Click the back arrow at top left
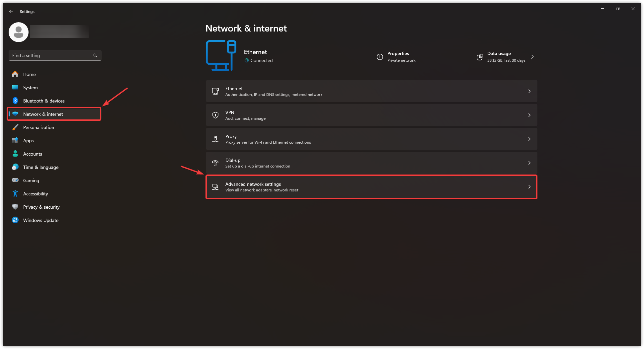 pyautogui.click(x=11, y=11)
